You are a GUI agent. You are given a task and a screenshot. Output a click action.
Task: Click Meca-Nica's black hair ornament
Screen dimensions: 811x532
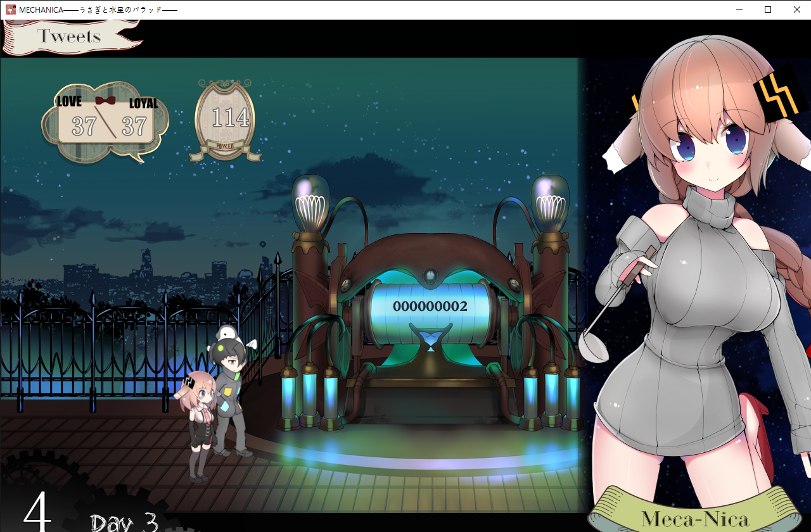coord(779,95)
